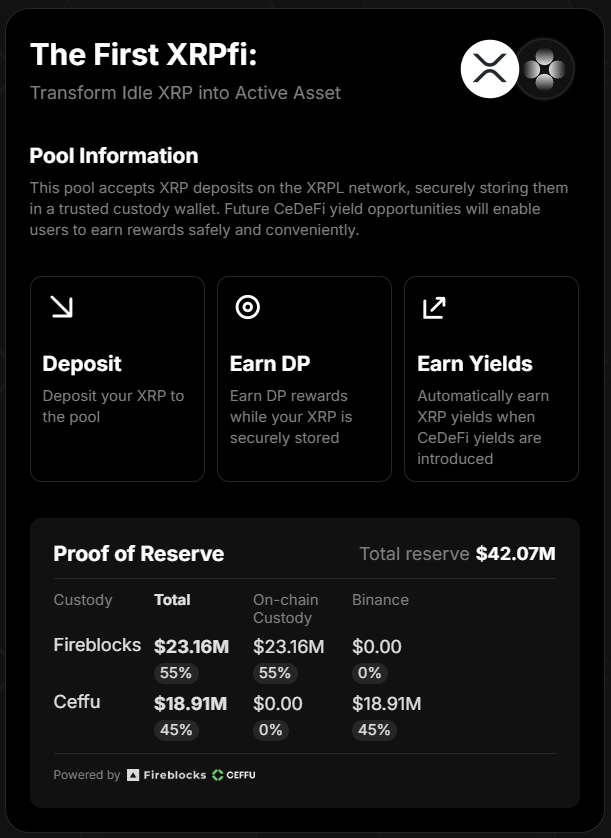Click the Pool Information heading
611x838 pixels.
114,156
